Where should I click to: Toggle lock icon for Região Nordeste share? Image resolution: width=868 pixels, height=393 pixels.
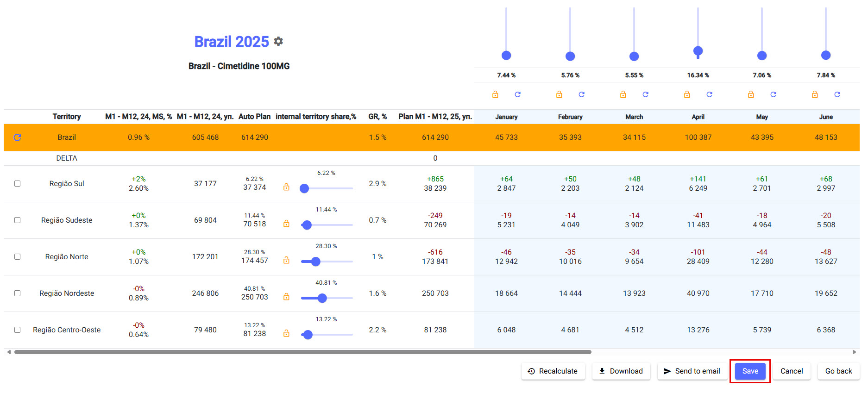(x=286, y=297)
